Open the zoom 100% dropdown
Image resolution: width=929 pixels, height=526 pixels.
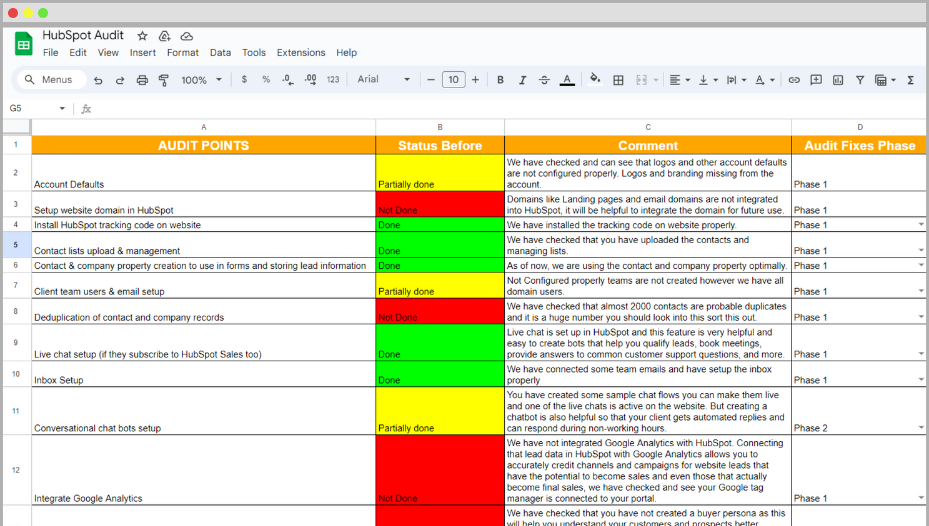[201, 80]
